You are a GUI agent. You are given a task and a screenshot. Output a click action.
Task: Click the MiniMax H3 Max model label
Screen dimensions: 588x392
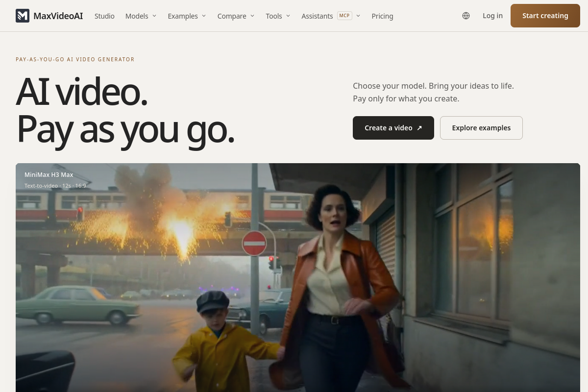(49, 174)
